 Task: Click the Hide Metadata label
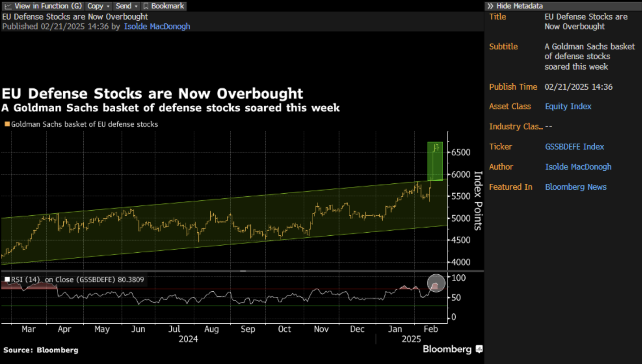coord(519,6)
